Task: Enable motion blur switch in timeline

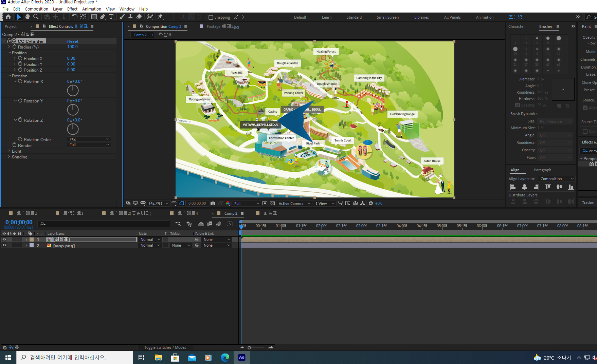Action: point(219,224)
